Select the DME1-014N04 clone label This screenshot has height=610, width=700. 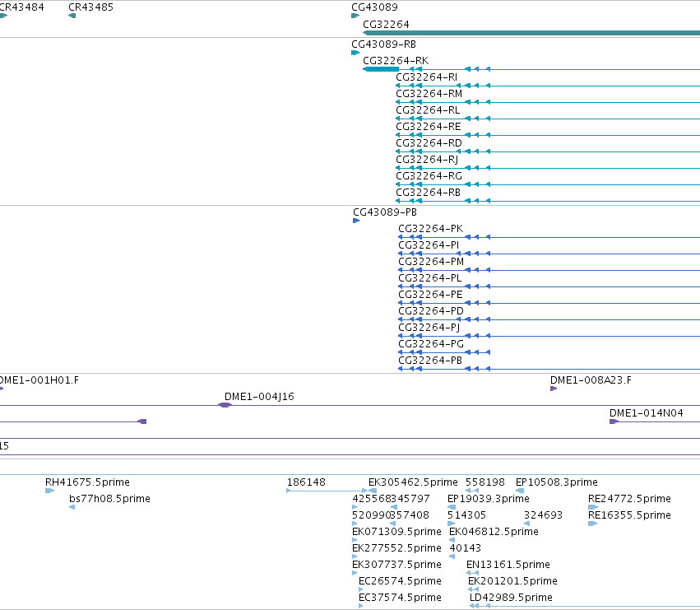646,413
